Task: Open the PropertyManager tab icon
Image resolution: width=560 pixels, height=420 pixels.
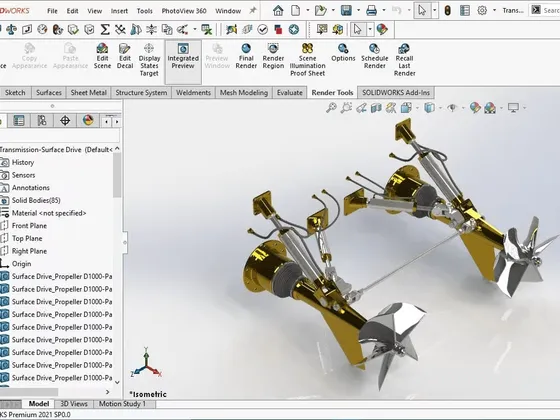Action: pos(19,121)
